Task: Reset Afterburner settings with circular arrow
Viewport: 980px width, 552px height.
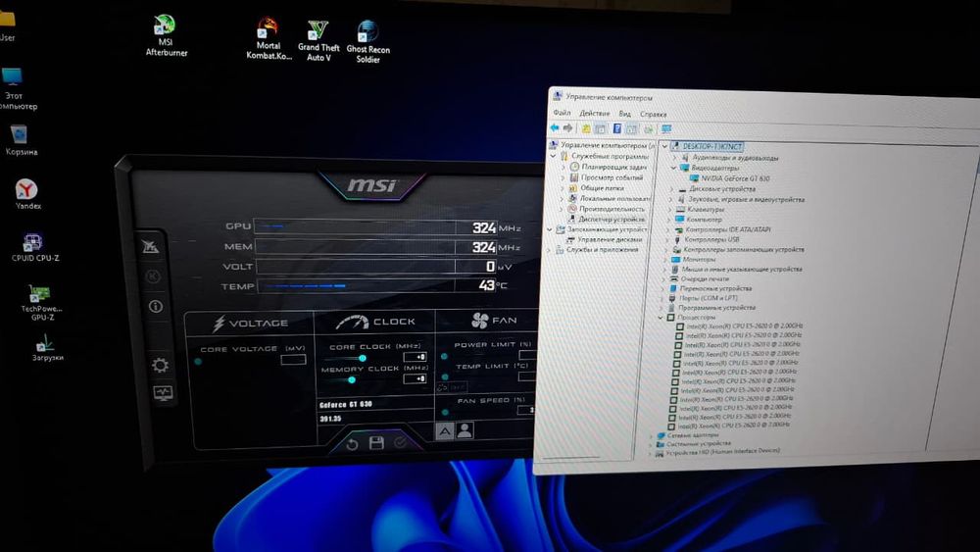Action: click(352, 444)
